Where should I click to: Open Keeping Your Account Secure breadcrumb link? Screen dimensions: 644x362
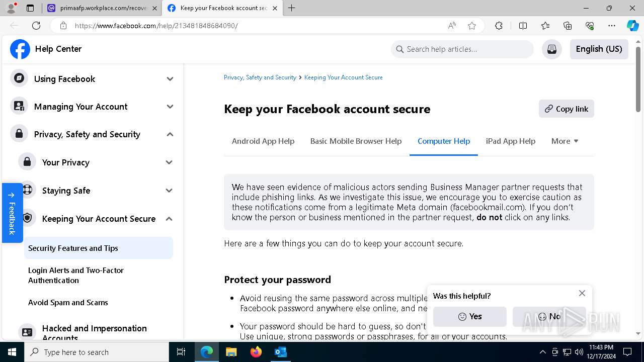coord(344,77)
